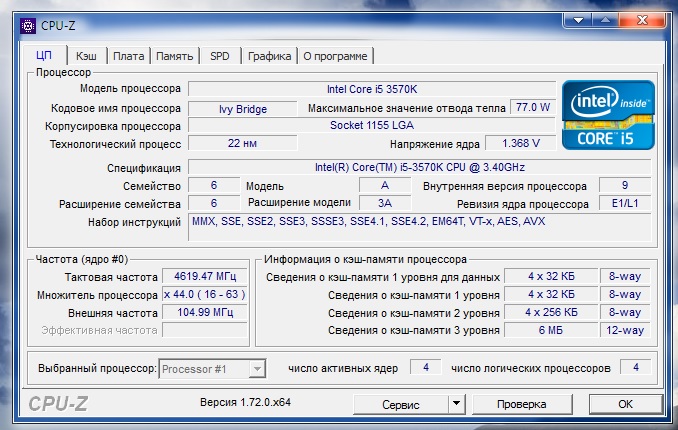
Task: Select the Память tab
Action: pyautogui.click(x=174, y=56)
